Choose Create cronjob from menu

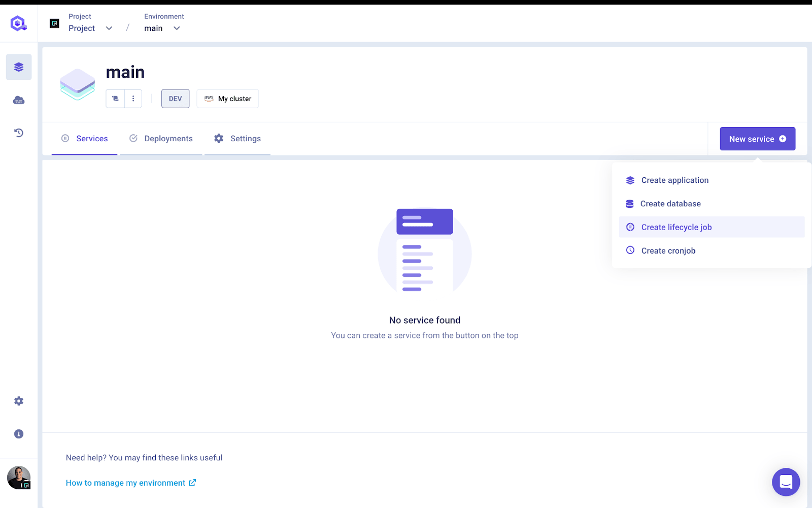pyautogui.click(x=668, y=250)
